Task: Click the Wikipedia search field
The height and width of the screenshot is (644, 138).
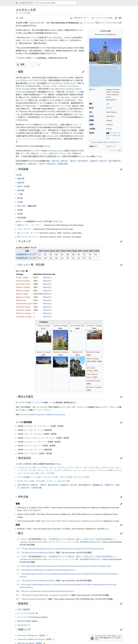Action: (56, 3)
